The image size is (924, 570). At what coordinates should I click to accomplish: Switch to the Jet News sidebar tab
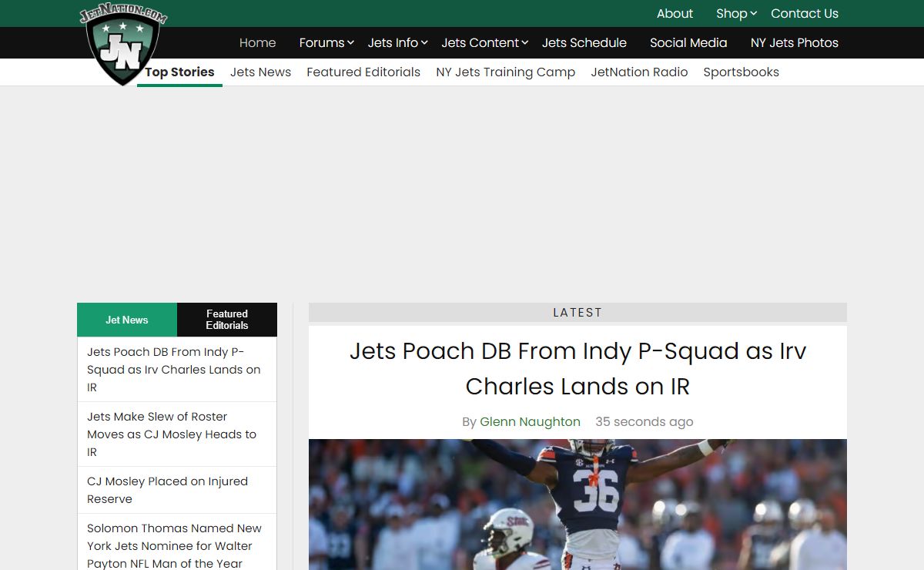coord(127,320)
